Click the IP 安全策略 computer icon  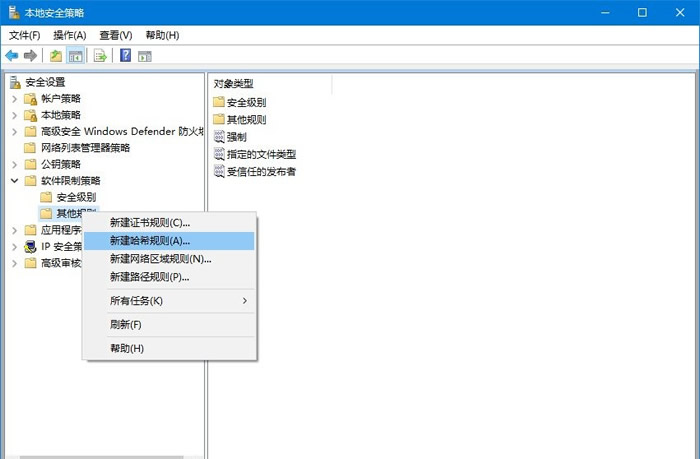30,246
